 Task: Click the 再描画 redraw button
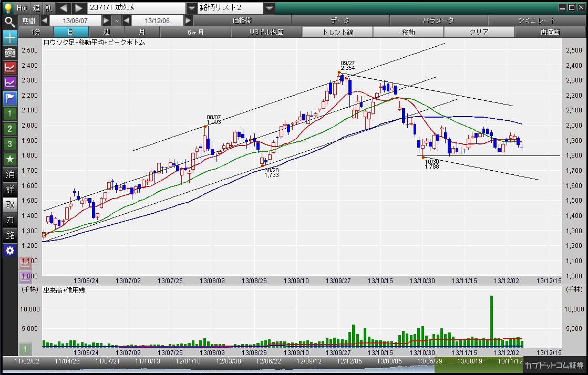550,32
